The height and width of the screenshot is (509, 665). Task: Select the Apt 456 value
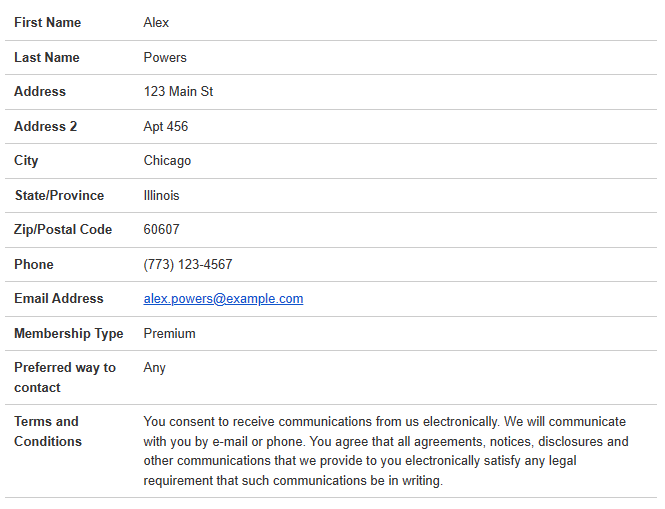pyautogui.click(x=165, y=127)
